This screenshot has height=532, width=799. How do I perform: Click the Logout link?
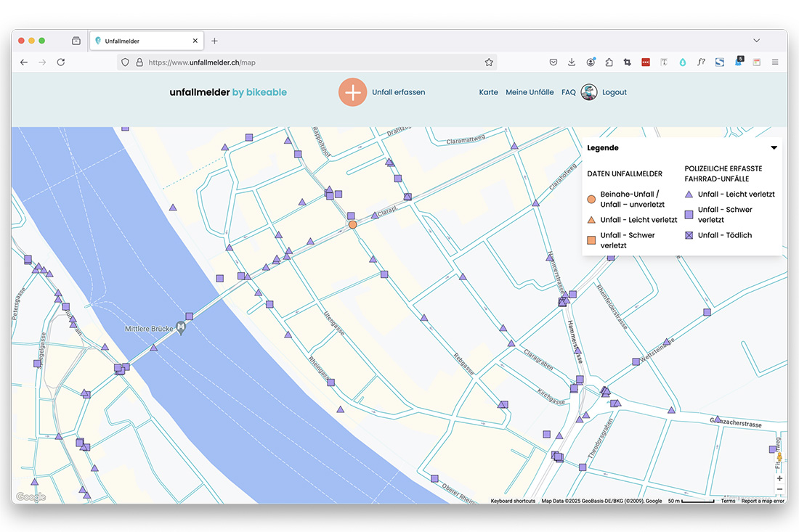point(614,92)
